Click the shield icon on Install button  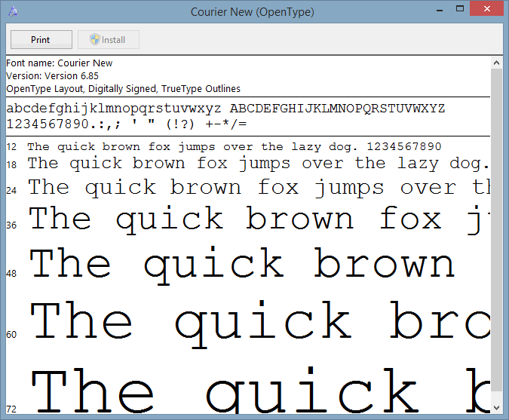(x=95, y=40)
